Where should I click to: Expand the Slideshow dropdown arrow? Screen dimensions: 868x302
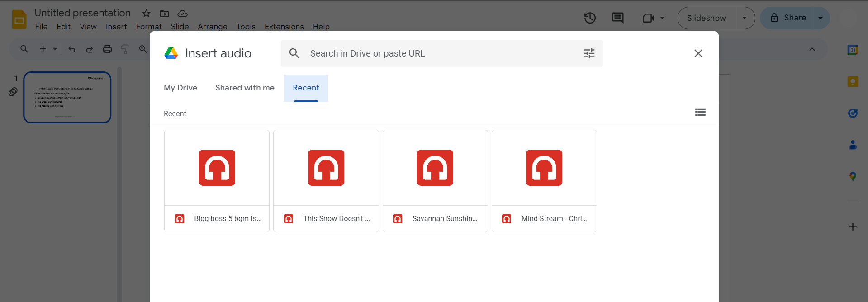coord(745,18)
